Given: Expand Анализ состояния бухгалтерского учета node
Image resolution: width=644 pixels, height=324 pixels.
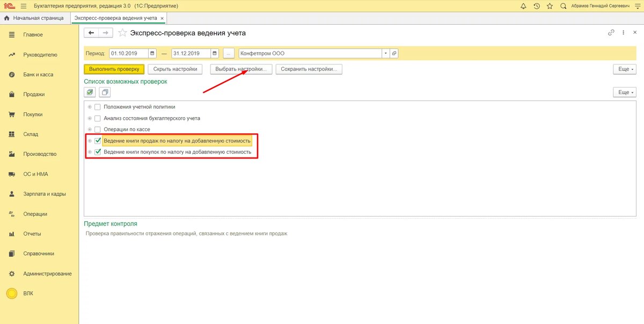Looking at the screenshot, I should tap(90, 118).
